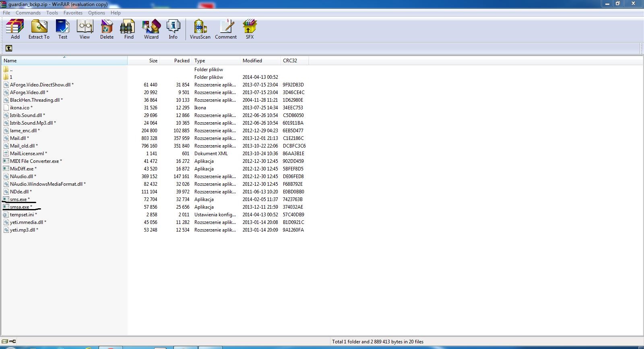The width and height of the screenshot is (644, 349).
Task: Go up one folder level button
Action: tap(8, 48)
